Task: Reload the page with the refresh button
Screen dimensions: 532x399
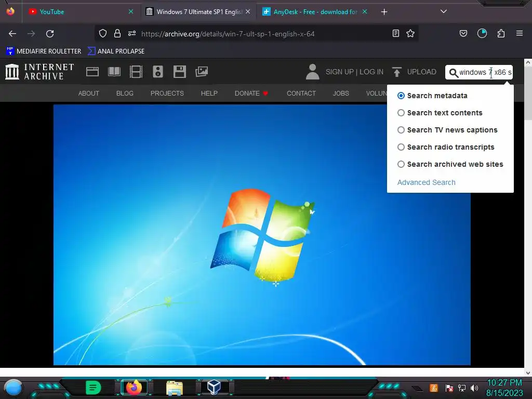Action: point(50,34)
